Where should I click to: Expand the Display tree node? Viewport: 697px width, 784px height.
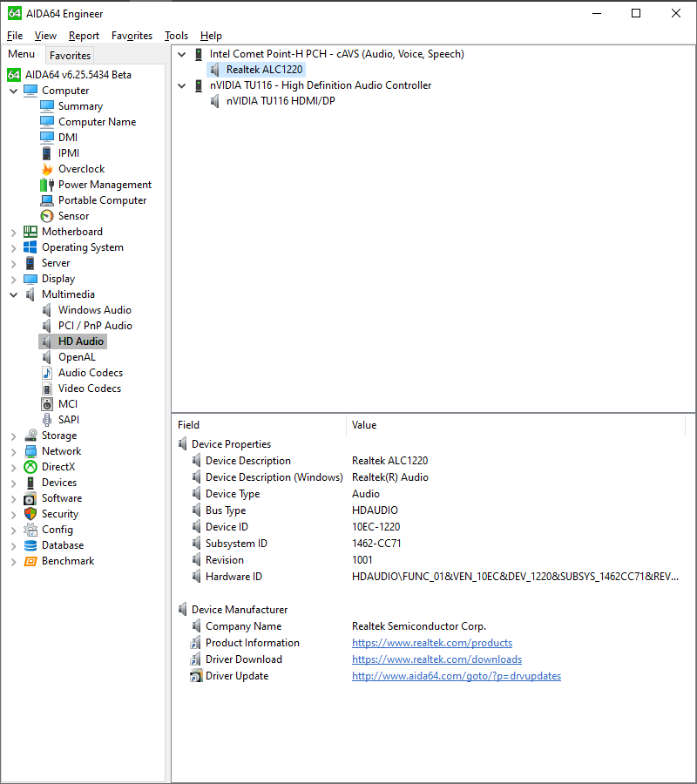(13, 279)
